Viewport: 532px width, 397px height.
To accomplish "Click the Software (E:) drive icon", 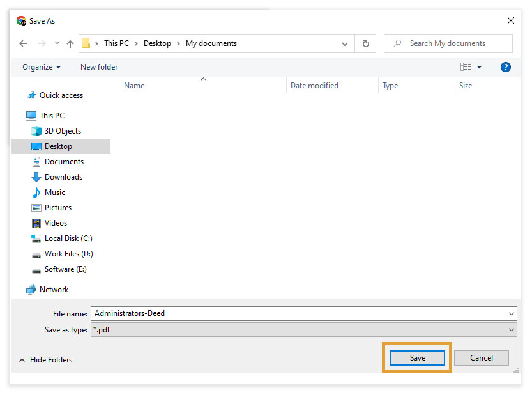I will tap(36, 270).
